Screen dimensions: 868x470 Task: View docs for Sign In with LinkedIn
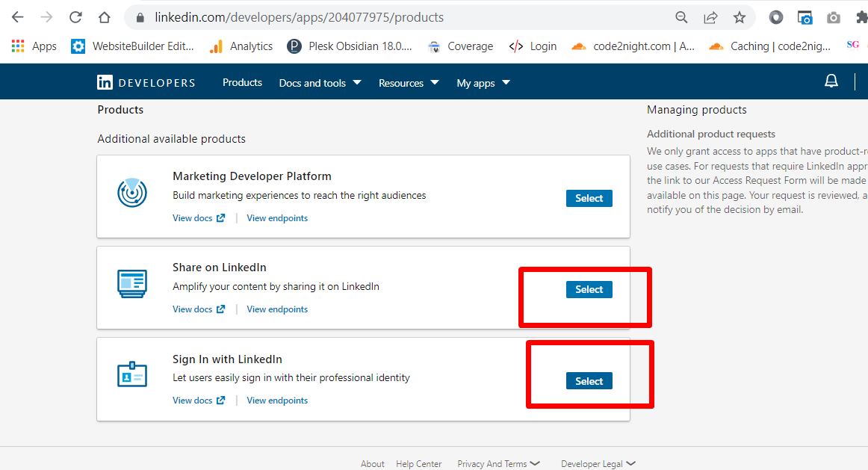coord(198,401)
